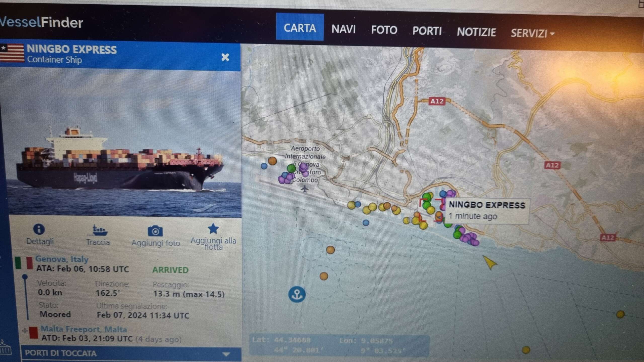644x362 pixels.
Task: Open the PORTI menu item
Action: [427, 31]
